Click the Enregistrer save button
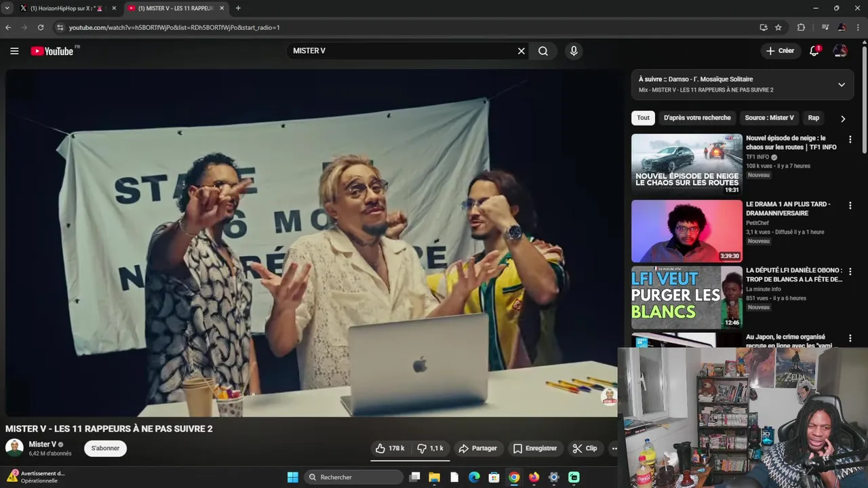868x488 pixels. [535, 448]
